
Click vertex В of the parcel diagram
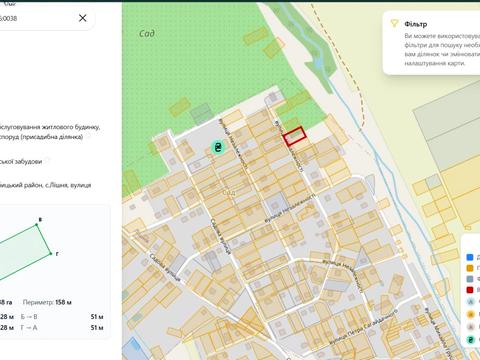(x=37, y=225)
